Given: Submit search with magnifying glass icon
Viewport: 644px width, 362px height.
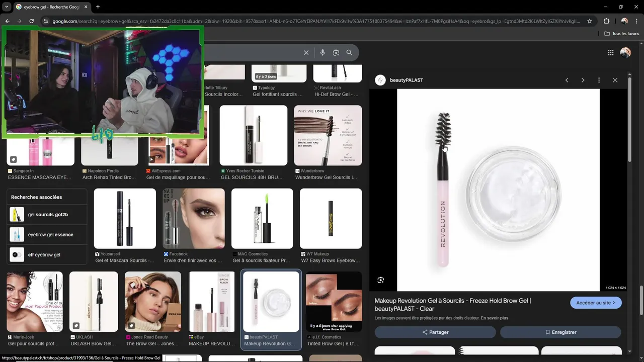Looking at the screenshot, I should coord(349,53).
